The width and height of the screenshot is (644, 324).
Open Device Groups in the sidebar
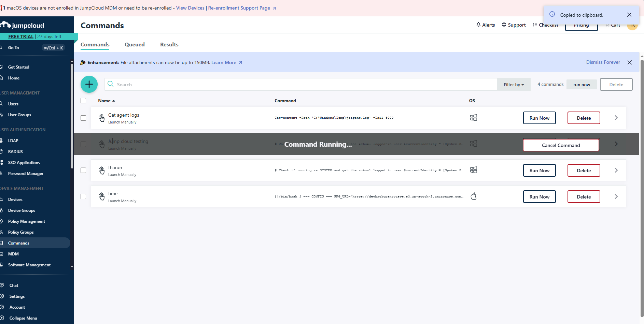pos(22,210)
